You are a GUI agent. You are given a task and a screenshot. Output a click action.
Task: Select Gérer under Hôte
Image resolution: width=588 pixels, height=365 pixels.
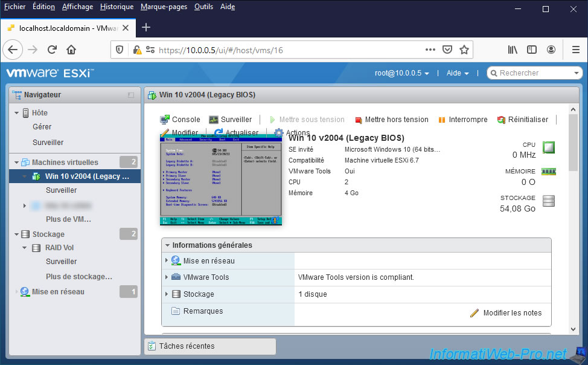coord(42,127)
